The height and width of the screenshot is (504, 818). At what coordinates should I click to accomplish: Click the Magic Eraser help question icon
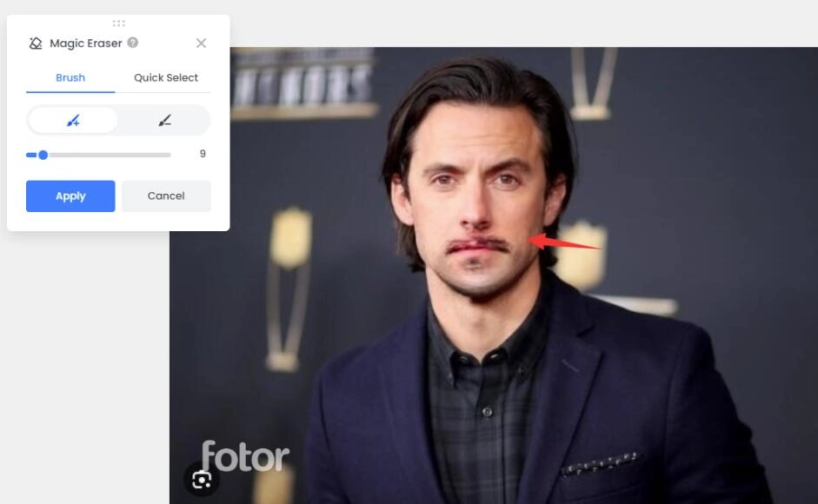(x=132, y=43)
